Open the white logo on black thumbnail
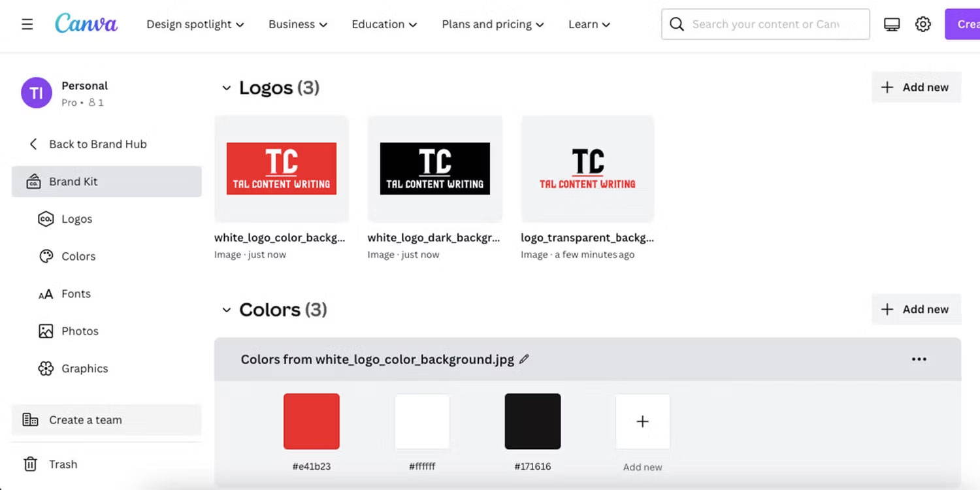 (x=435, y=169)
